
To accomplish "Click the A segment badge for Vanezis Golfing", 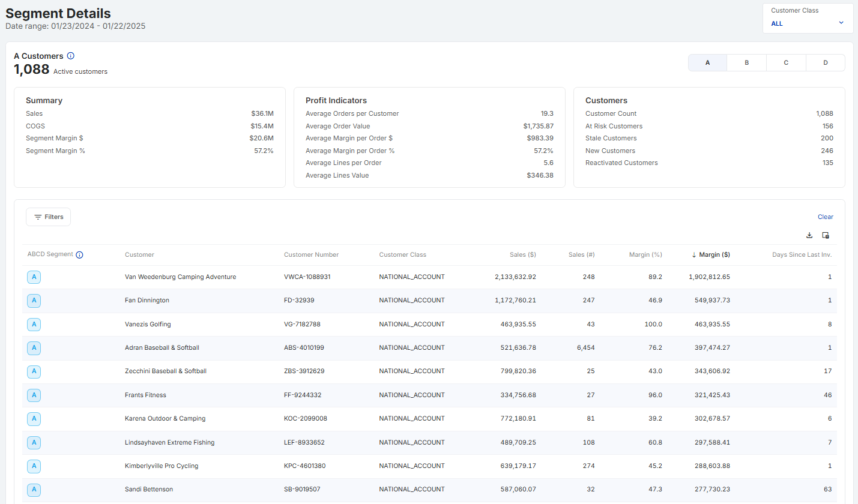I will coord(34,324).
